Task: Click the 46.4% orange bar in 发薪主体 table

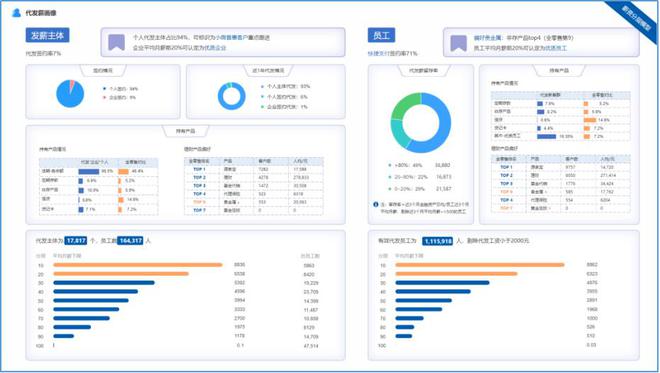Action: click(123, 171)
